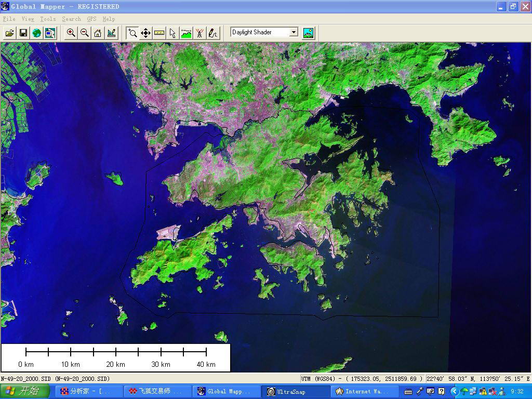
Task: Open the File menu
Action: pyautogui.click(x=9, y=19)
